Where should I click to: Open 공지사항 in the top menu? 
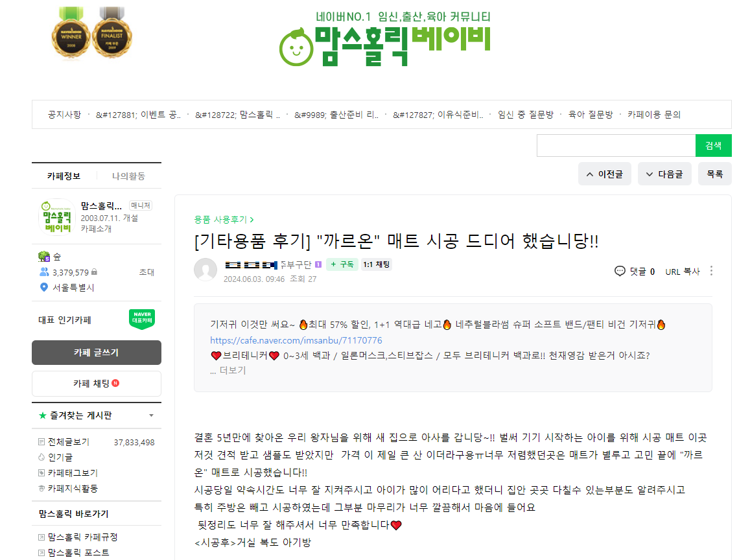[x=64, y=115]
